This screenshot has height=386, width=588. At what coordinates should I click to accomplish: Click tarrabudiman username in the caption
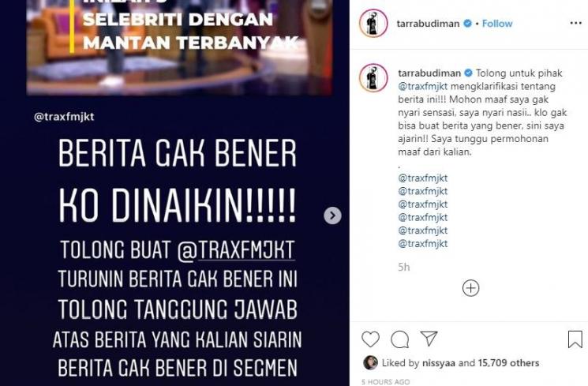[429, 73]
